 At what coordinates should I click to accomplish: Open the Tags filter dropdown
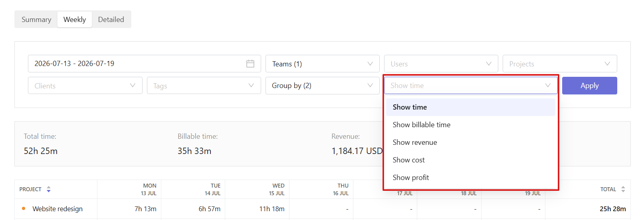tap(204, 86)
